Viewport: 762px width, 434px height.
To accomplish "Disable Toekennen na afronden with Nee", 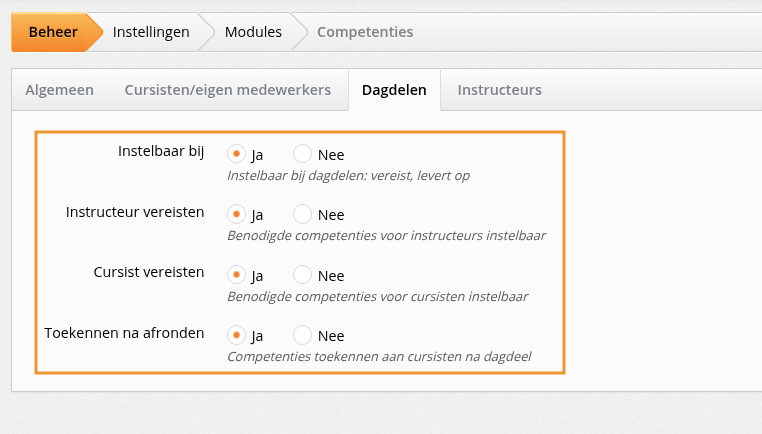I will [303, 335].
